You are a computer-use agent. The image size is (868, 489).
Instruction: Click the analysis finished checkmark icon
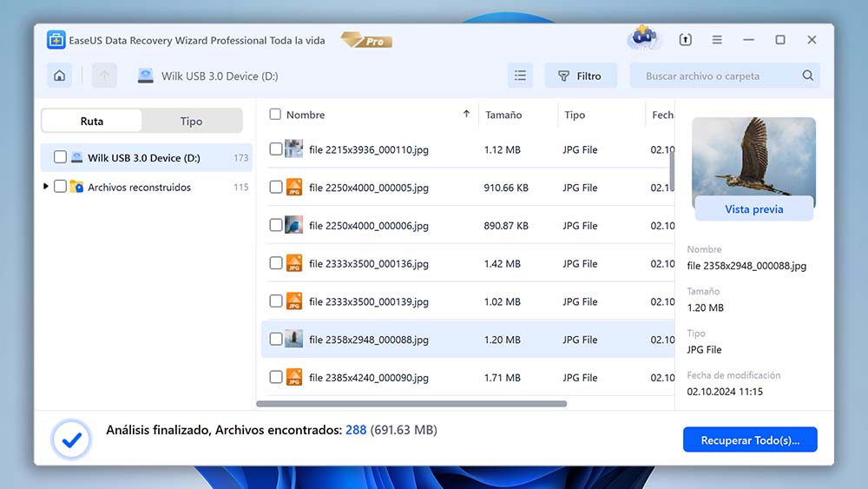pos(71,439)
